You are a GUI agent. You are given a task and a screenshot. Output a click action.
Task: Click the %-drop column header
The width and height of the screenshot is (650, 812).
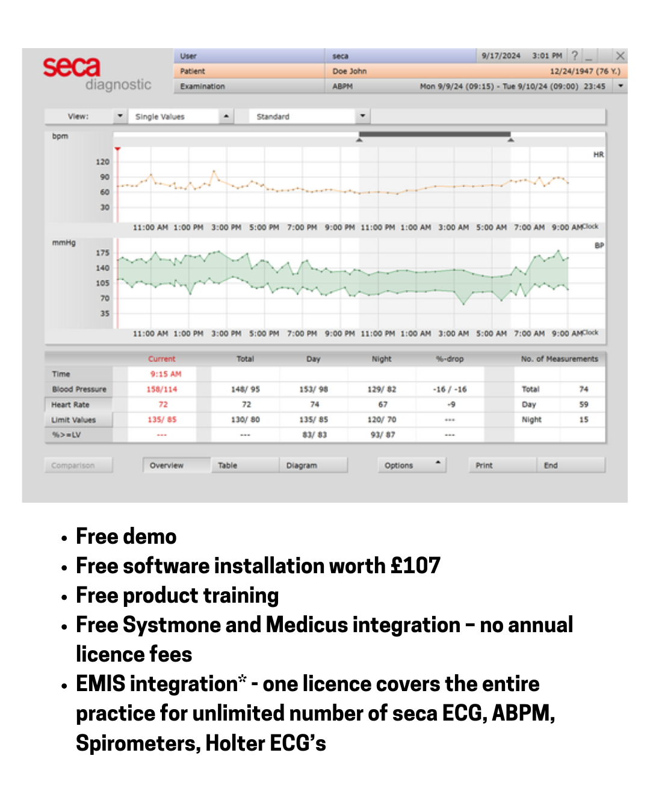[450, 358]
